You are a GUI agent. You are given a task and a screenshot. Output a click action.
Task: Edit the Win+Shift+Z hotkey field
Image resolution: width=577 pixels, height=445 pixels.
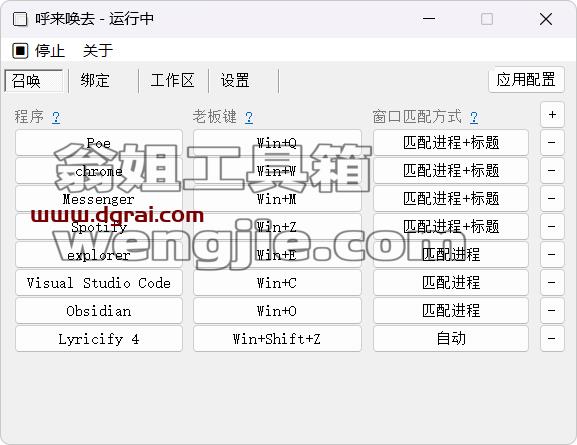pyautogui.click(x=277, y=339)
